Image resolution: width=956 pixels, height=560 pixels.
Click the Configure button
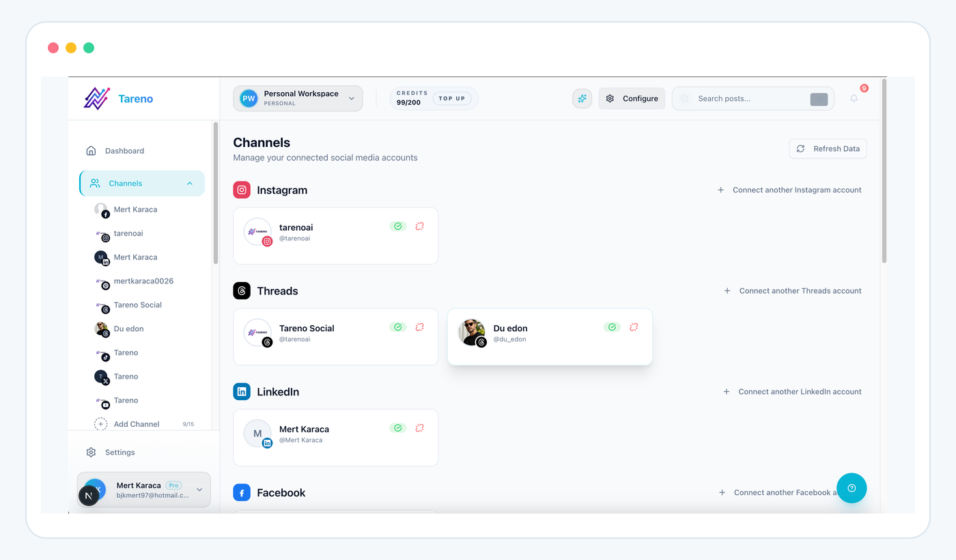(632, 98)
